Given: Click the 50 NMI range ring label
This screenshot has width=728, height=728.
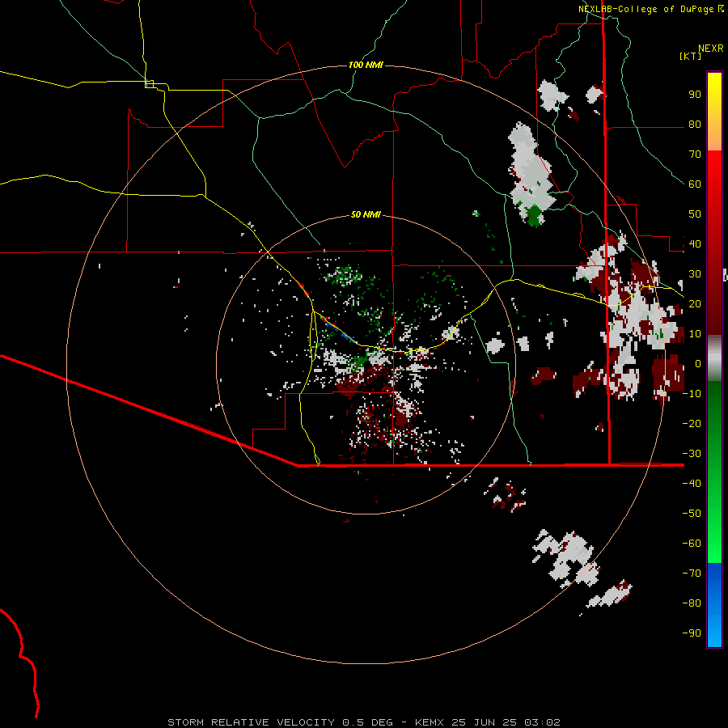Looking at the screenshot, I should (366, 214).
